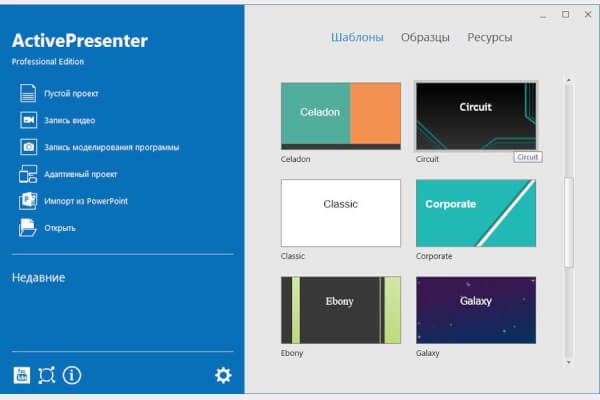Viewport: 600px width, 400px height.
Task: Switch to the Ресурсы tab
Action: coord(489,38)
